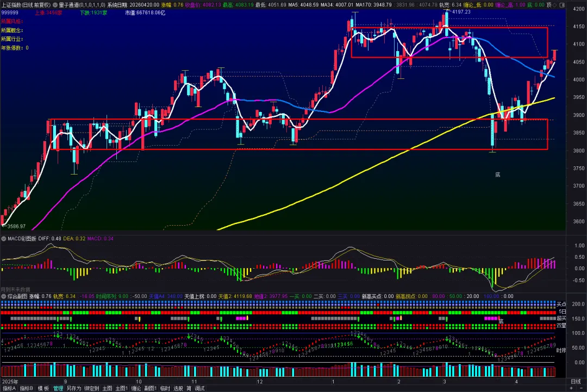Click the 年涨停数: 0 label
Image resolution: width=587 pixels, height=392 pixels.
click(15, 48)
